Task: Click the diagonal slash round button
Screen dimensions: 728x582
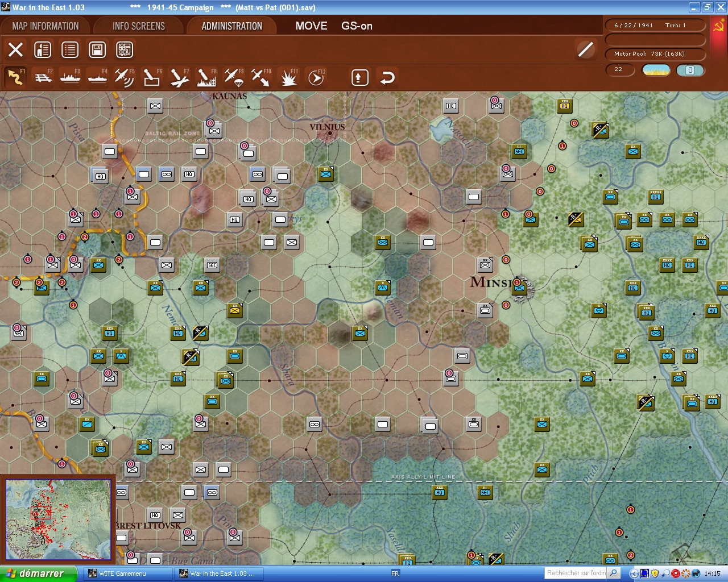Action: (585, 49)
